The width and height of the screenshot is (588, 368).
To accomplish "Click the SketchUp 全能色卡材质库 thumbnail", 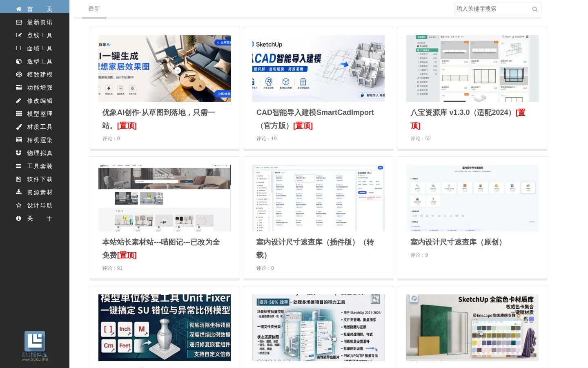I will pos(472,328).
